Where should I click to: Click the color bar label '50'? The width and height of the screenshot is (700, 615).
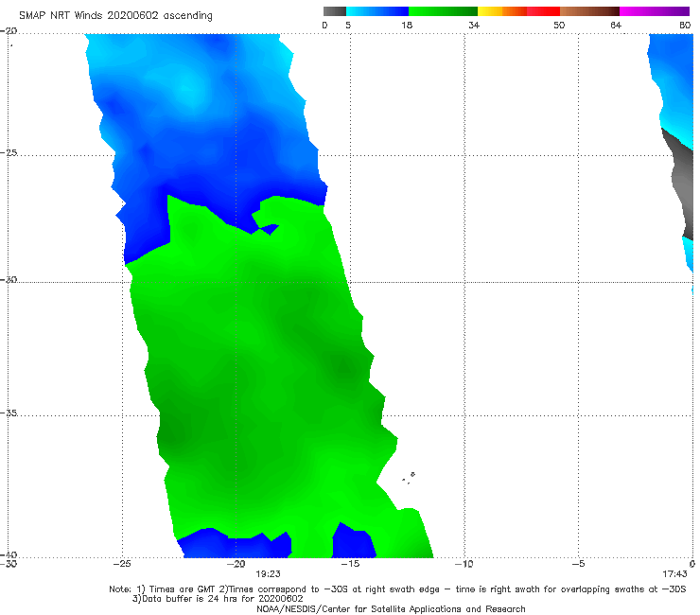click(559, 25)
